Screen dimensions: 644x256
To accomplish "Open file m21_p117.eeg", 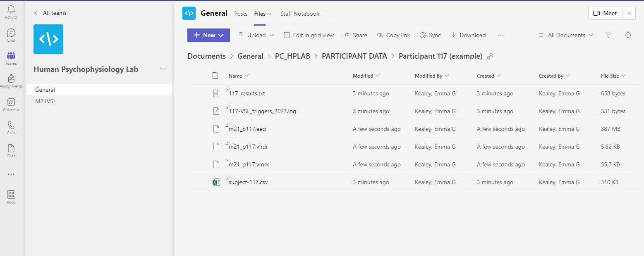I will tap(247, 129).
